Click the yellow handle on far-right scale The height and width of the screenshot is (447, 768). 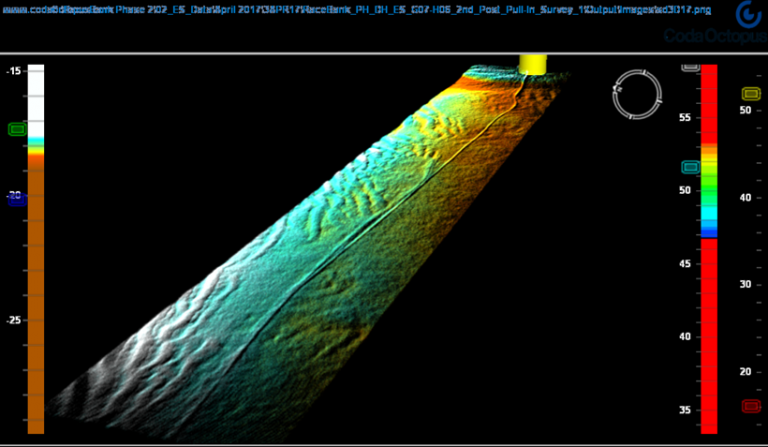750,93
